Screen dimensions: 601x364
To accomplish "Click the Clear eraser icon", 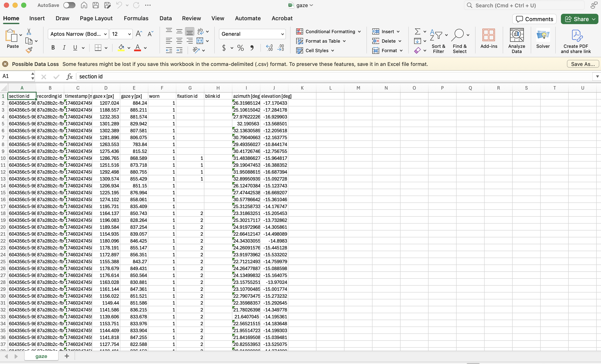I will (417, 50).
